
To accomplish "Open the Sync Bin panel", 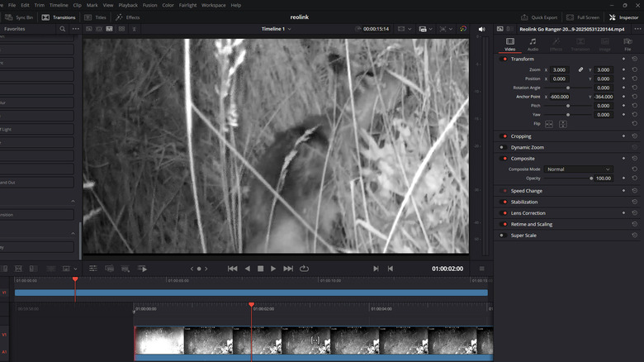I will click(x=19, y=17).
